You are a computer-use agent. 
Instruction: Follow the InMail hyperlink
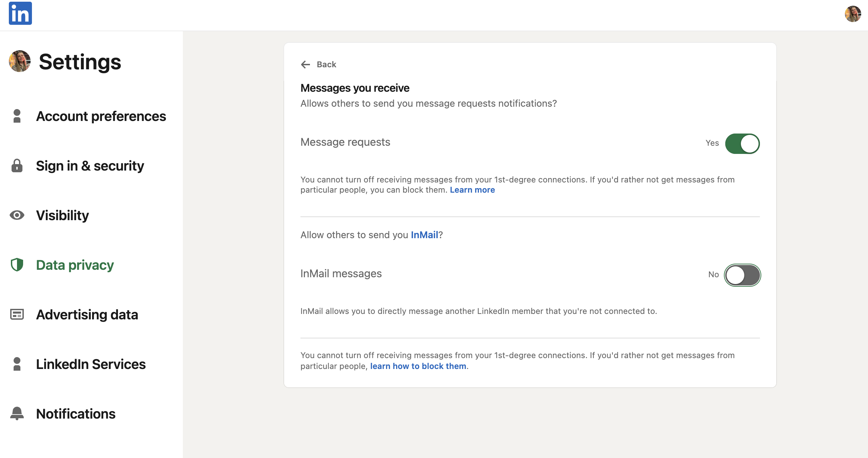click(x=424, y=235)
